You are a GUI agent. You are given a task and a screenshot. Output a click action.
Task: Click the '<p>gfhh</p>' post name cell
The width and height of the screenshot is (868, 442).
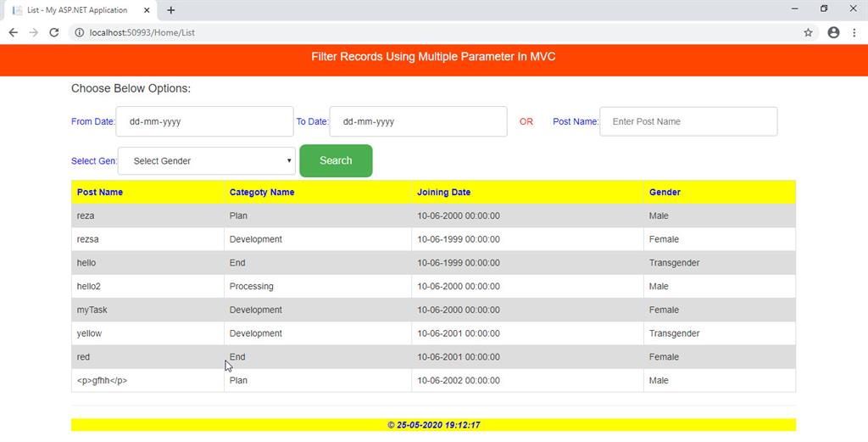(x=147, y=381)
